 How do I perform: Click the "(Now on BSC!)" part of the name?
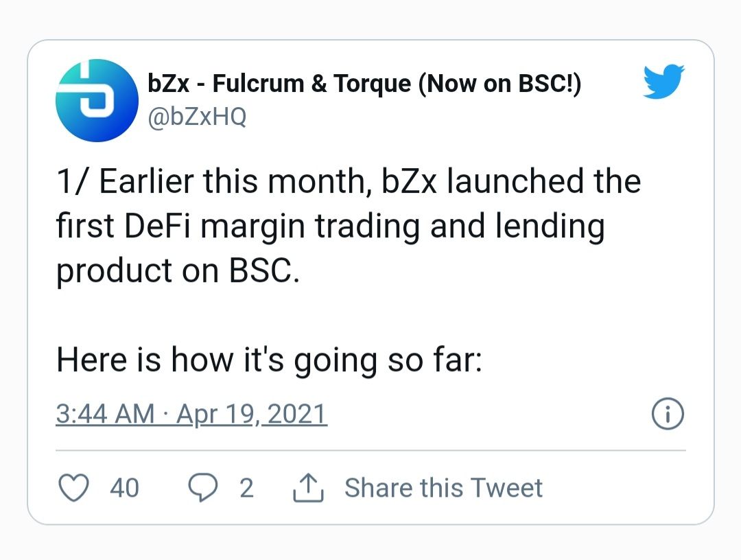499,84
